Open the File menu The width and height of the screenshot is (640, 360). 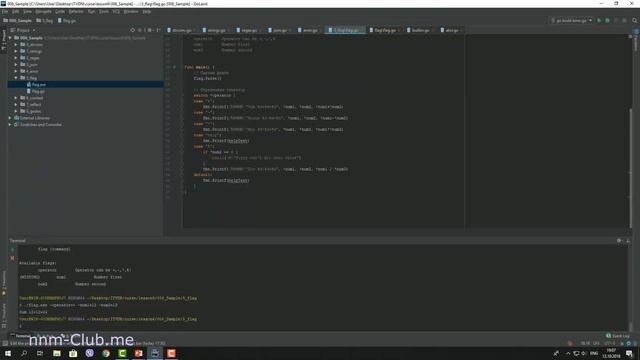5,12
